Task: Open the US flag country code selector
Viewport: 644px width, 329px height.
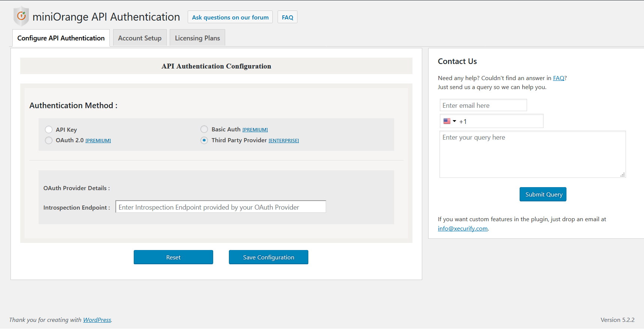Action: pyautogui.click(x=450, y=121)
